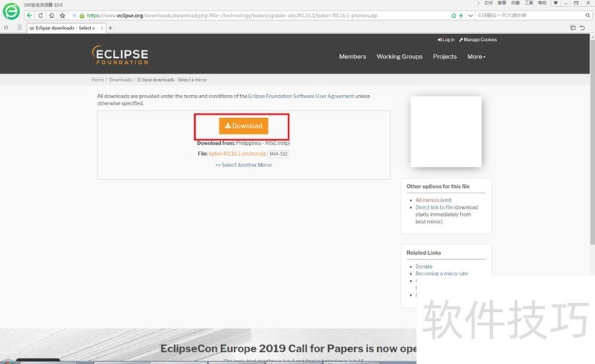This screenshot has height=364, width=595.
Task: Click the 360 browser logo icon
Action: pos(11,11)
